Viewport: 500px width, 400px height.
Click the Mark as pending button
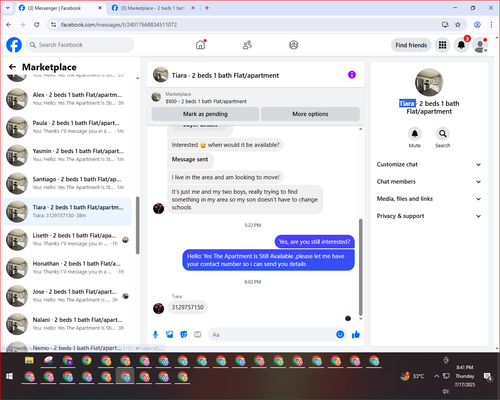[x=205, y=114]
